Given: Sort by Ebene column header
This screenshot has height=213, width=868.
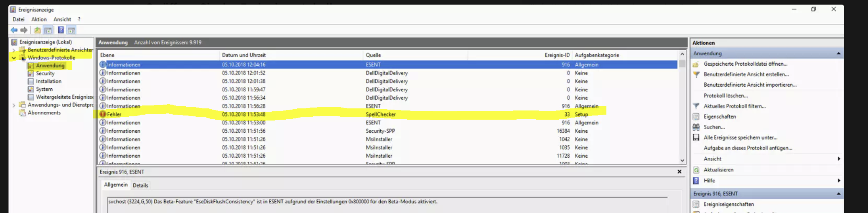Looking at the screenshot, I should (158, 55).
